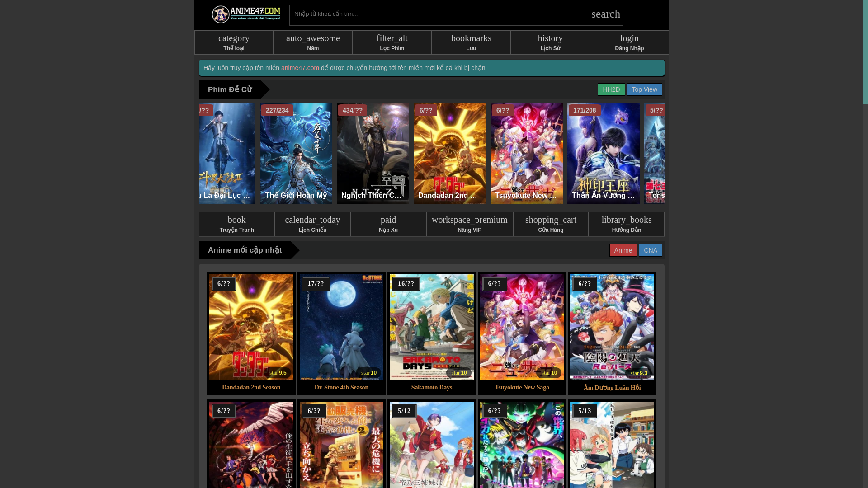The height and width of the screenshot is (488, 868).
Task: Open the Lịch Sử history menu
Action: (550, 42)
